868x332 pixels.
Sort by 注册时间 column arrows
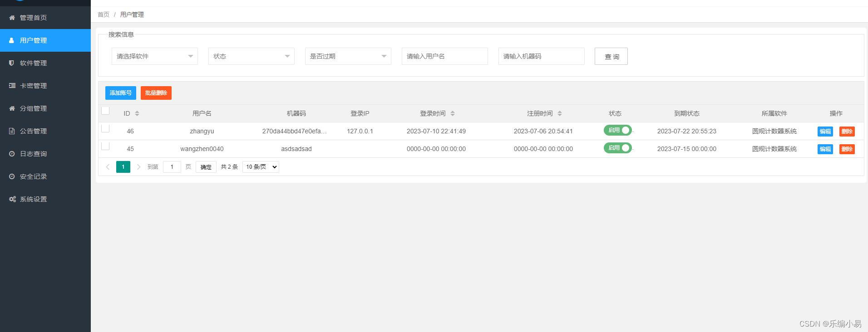coord(560,113)
